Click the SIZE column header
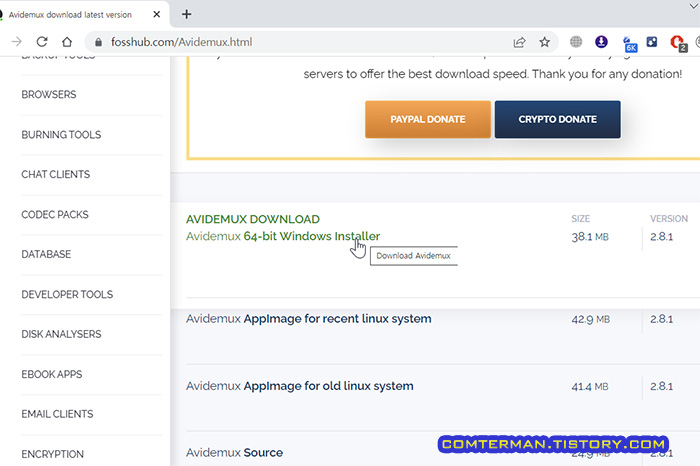The height and width of the screenshot is (466, 700). (580, 219)
